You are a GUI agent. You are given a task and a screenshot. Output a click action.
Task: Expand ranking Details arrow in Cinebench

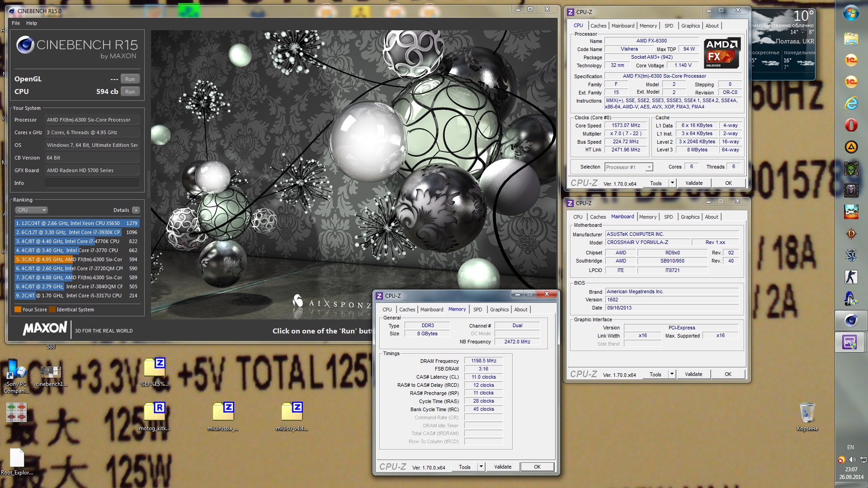coord(136,210)
